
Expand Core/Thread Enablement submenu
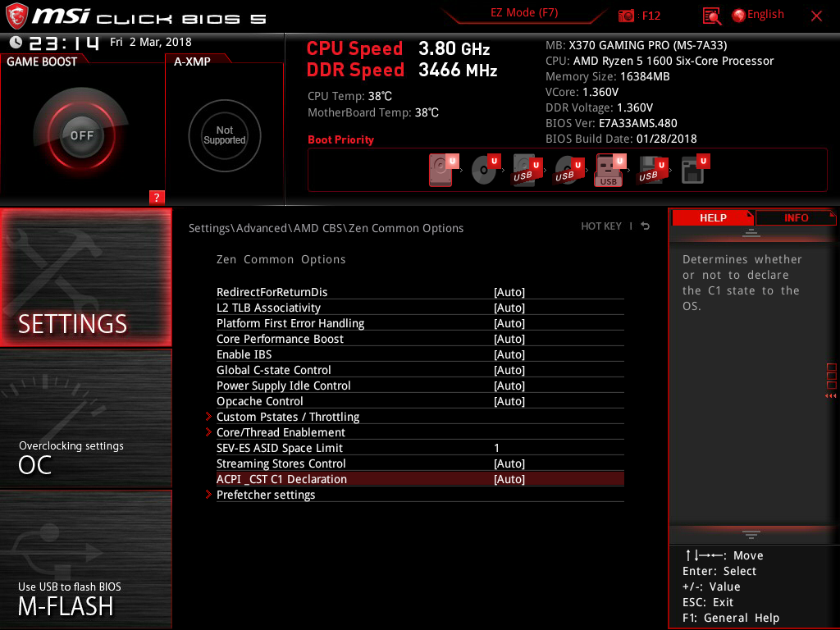click(x=281, y=431)
